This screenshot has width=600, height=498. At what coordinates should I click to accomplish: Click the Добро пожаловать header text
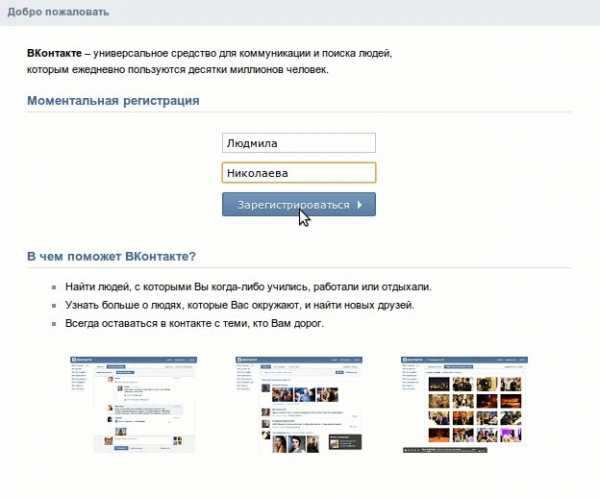(58, 12)
